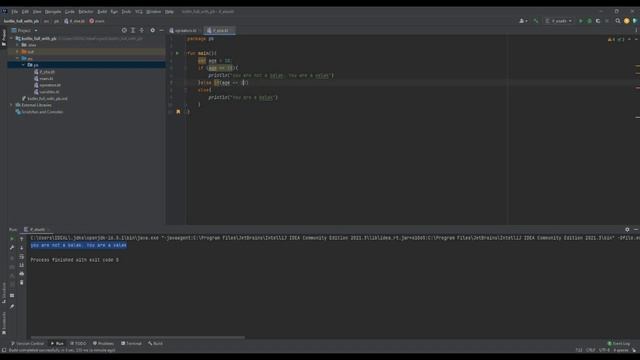Open the Build tool window
640x360 pixels.
(x=156, y=344)
